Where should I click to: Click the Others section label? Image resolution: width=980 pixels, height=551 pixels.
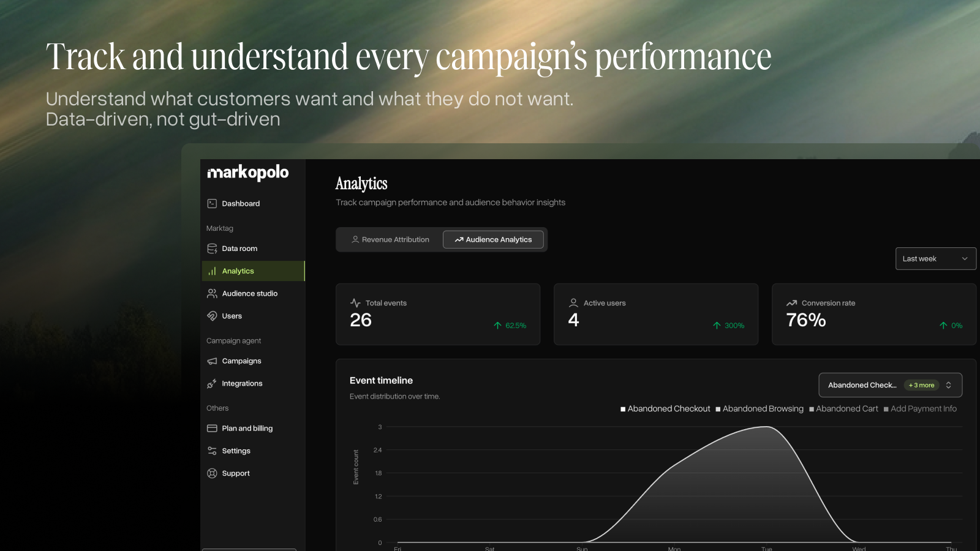point(217,408)
